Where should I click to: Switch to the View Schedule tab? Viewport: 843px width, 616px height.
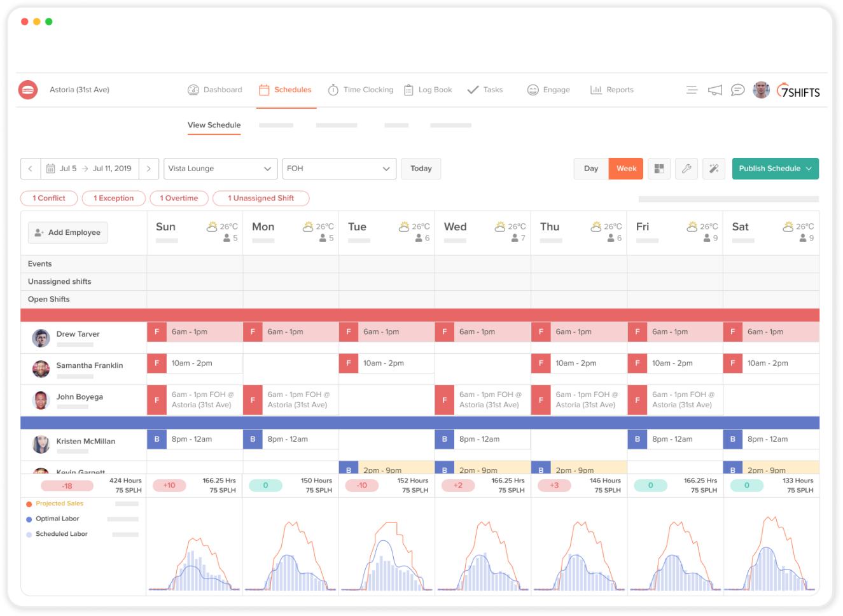(214, 125)
